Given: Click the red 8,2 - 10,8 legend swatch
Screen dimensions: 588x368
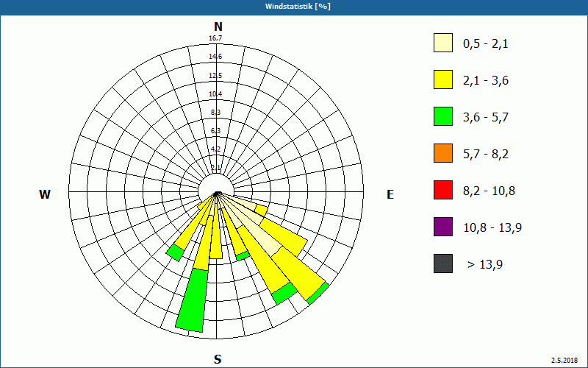Looking at the screenshot, I should coord(443,190).
